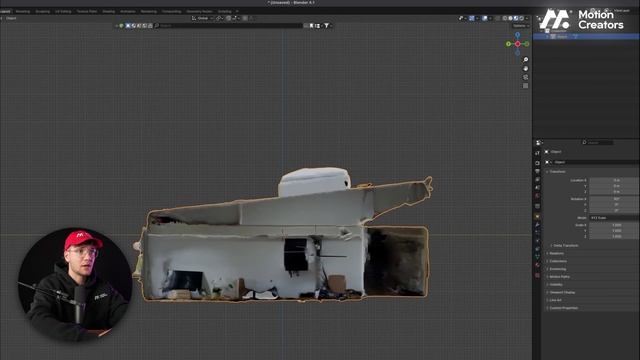Open the properties editor type icon
The image size is (640, 360).
click(538, 142)
